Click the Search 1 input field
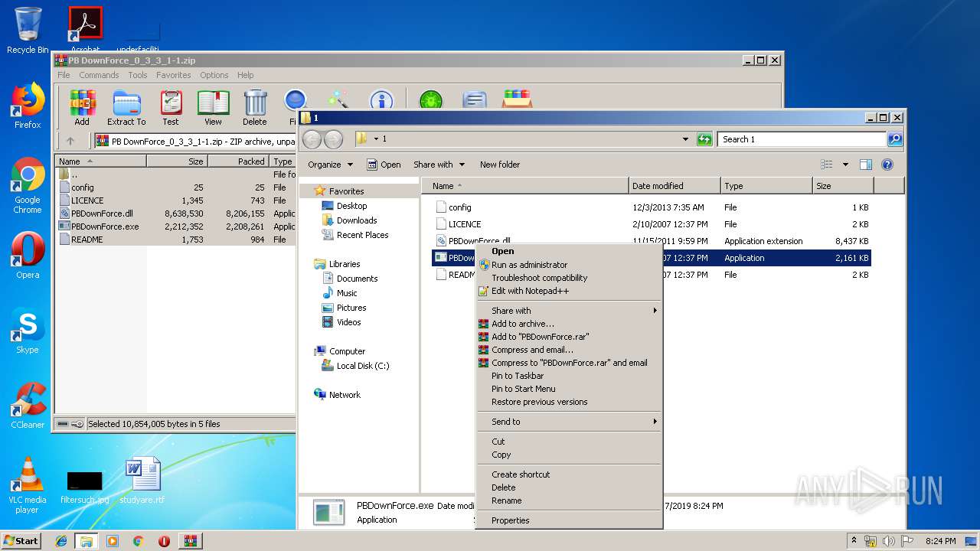Image resolution: width=980 pixels, height=551 pixels. (802, 139)
